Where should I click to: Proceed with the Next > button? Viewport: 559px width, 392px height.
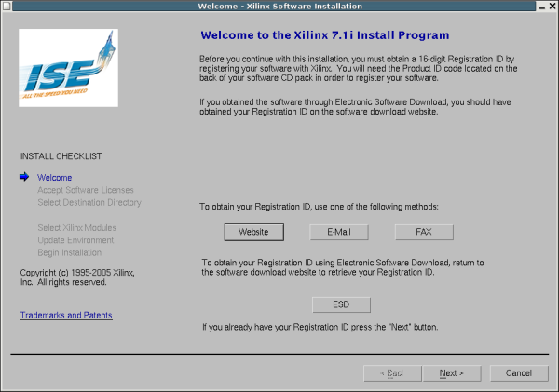(x=452, y=373)
